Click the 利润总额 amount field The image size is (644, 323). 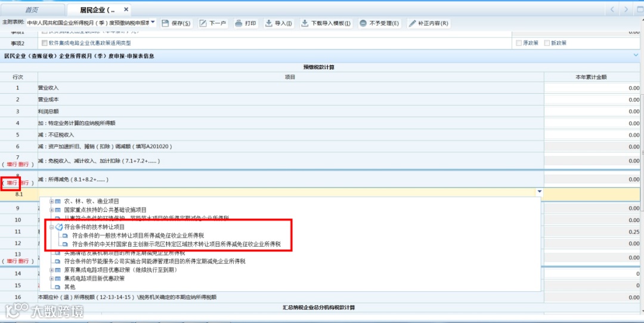[592, 112]
